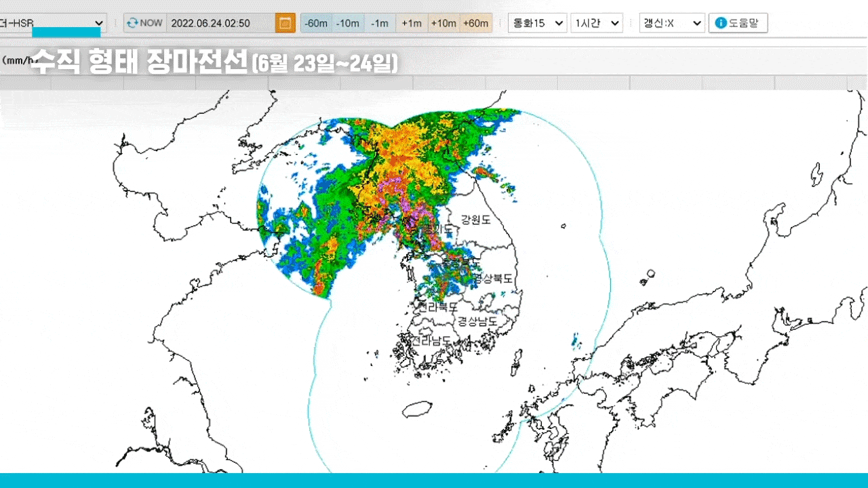Screen dimensions: 868x488
Task: Click the NOW refresh button
Action: pyautogui.click(x=144, y=23)
